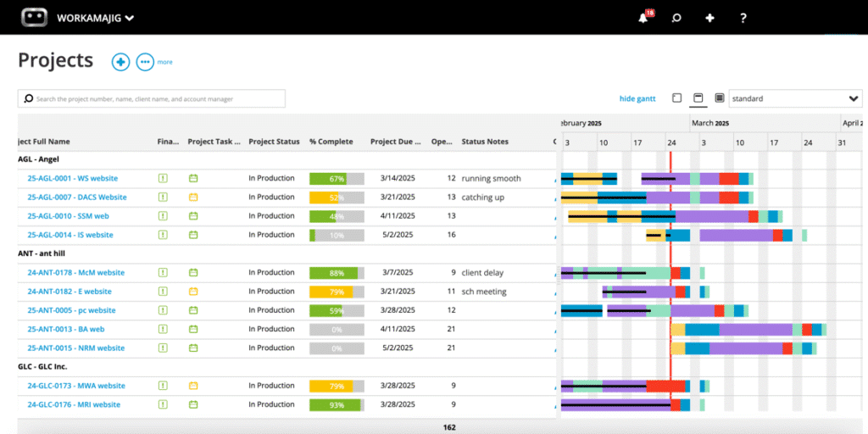Open the standard view dropdown

tap(795, 98)
